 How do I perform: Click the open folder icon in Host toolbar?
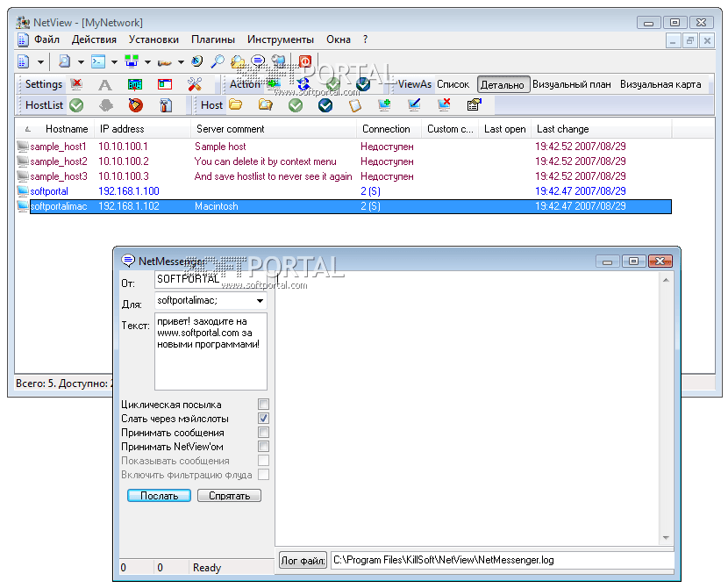(x=235, y=105)
